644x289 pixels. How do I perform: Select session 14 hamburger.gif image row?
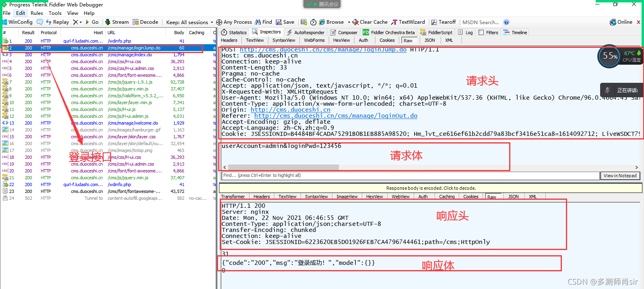(108, 130)
